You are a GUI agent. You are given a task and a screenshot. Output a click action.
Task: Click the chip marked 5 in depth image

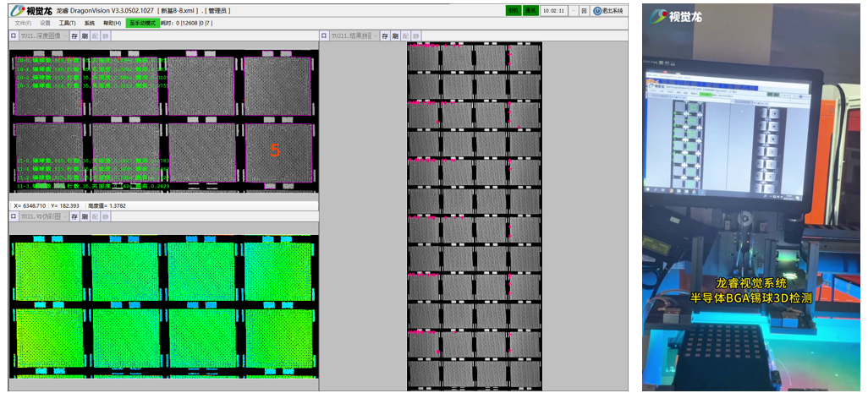pos(274,150)
